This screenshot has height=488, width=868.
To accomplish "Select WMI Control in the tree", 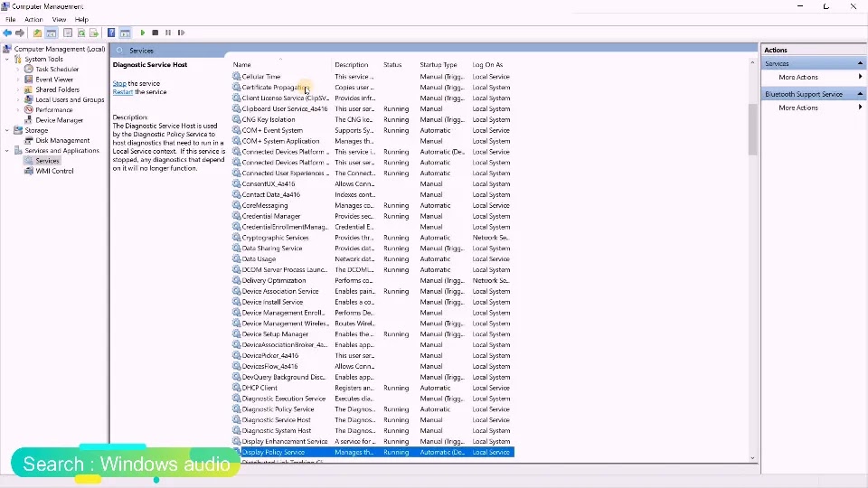I will (x=54, y=171).
